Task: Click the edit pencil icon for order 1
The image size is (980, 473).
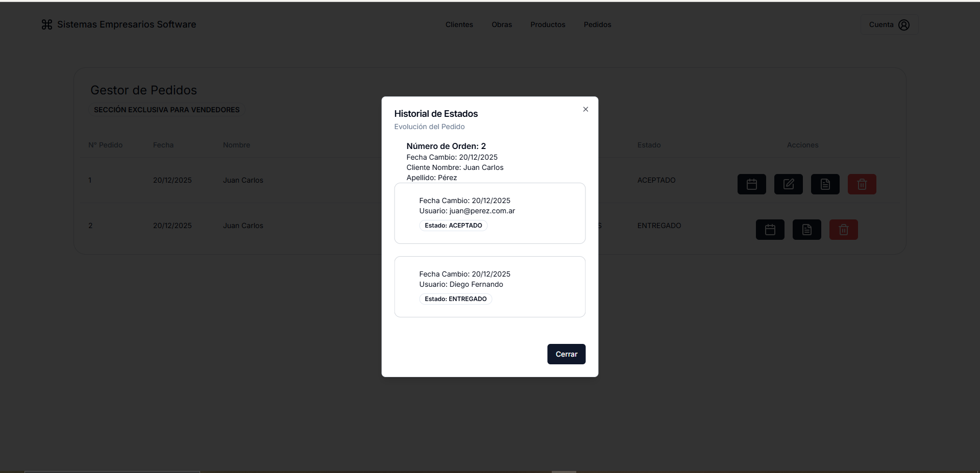Action: 788,184
